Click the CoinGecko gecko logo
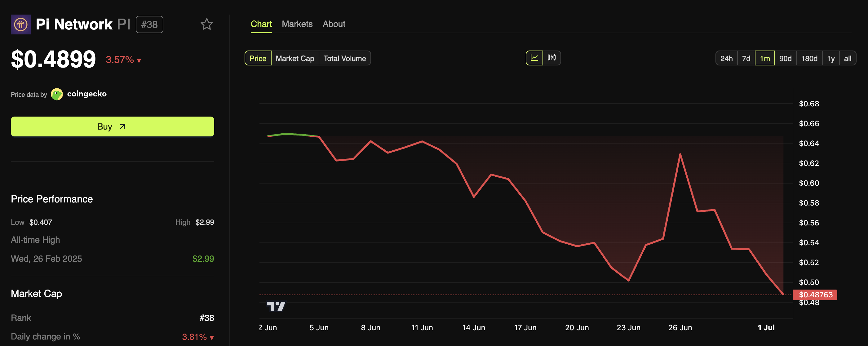 click(x=57, y=94)
